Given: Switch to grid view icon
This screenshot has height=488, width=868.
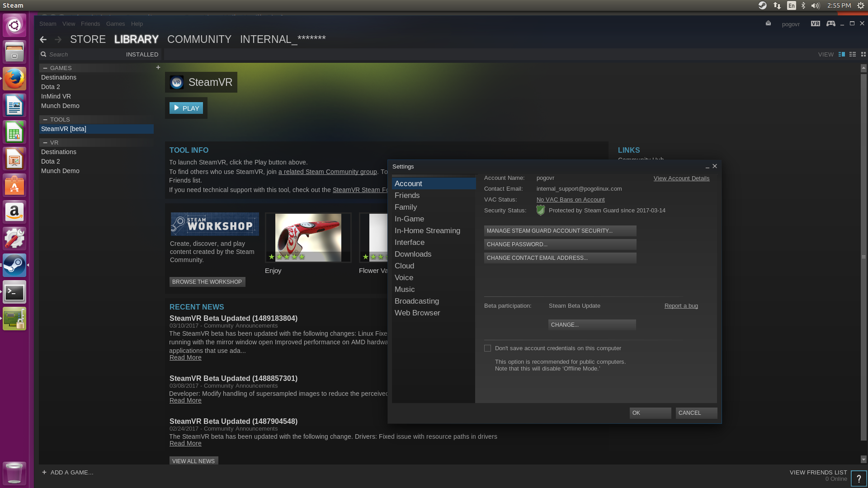Looking at the screenshot, I should [863, 54].
